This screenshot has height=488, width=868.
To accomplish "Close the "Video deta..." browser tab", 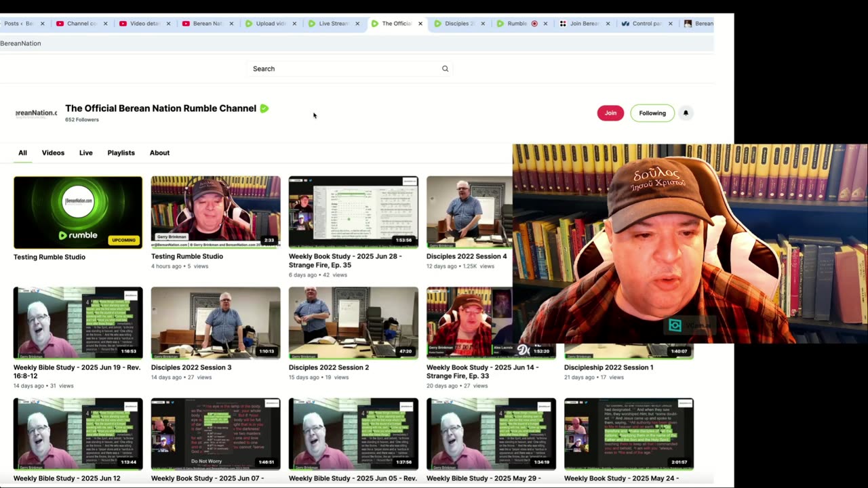I will click(x=169, y=24).
